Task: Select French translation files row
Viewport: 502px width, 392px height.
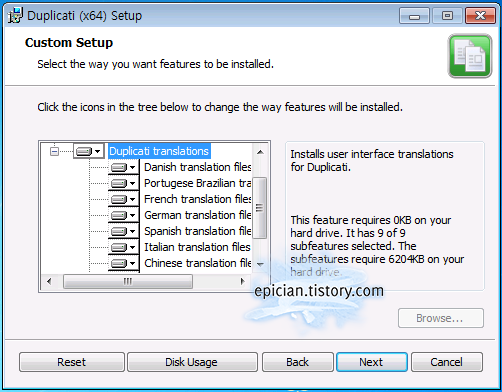Action: (x=197, y=199)
